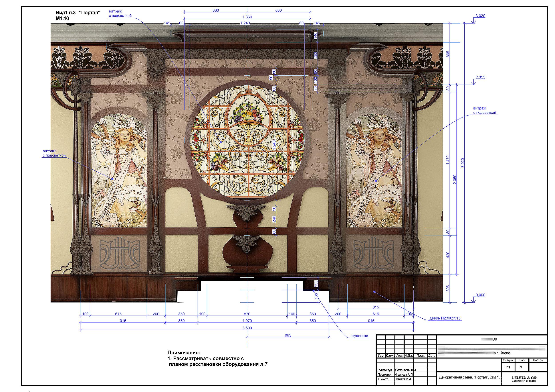This screenshot has width=555, height=392.
Task: Click the '665' vertical dimension
Action: [448, 54]
